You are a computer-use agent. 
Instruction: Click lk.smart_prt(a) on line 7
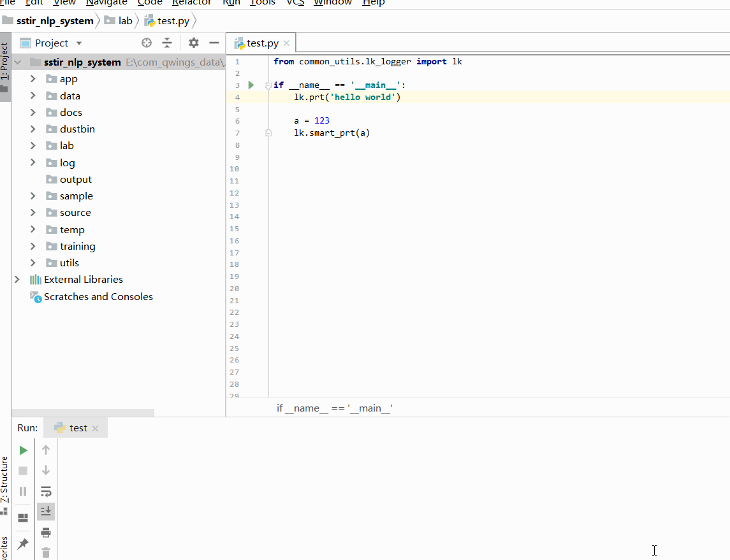332,133
